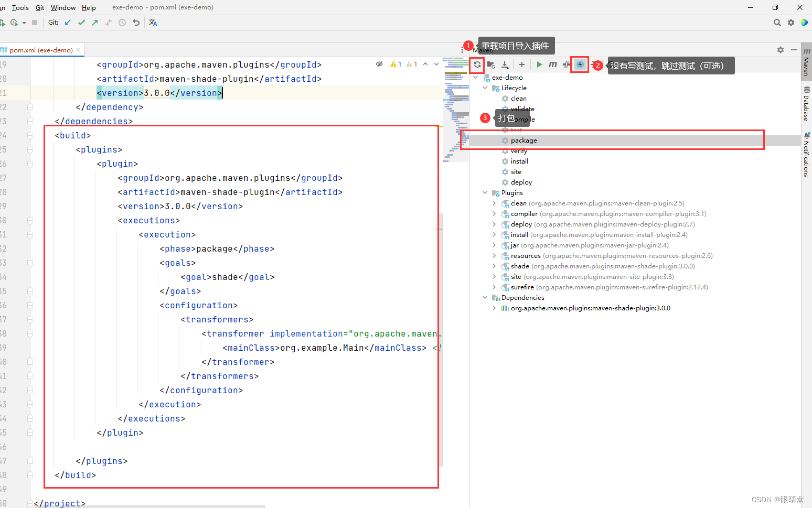Viewport: 812px width, 508px height.
Task: Commit changes with green checkmark
Action: 81,23
